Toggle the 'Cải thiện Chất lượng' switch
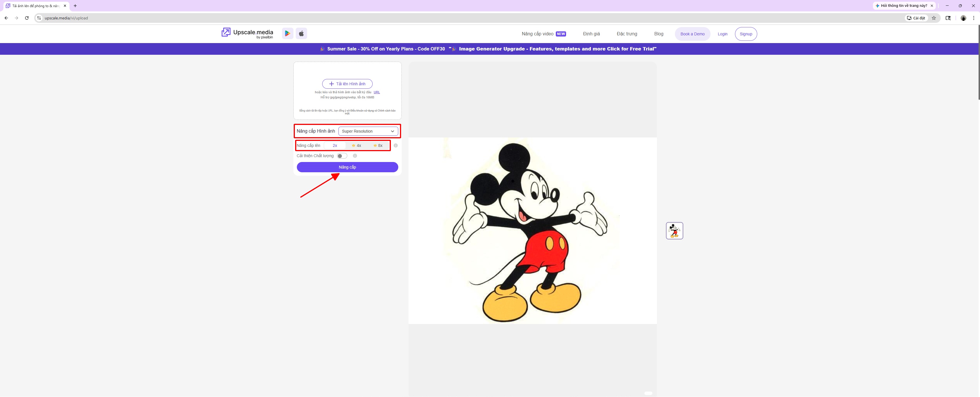The height and width of the screenshot is (397, 980). 342,156
